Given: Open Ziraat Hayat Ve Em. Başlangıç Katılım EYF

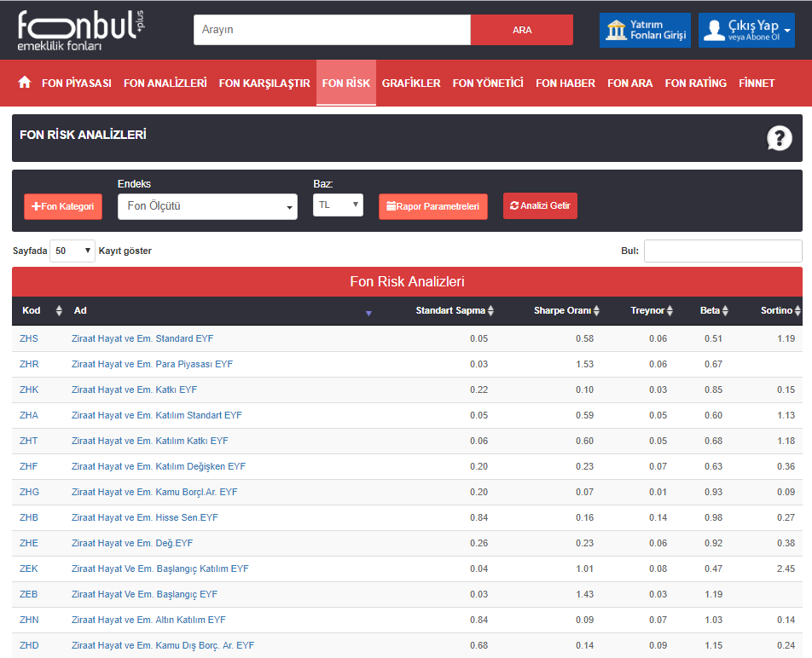Looking at the screenshot, I should tap(160, 569).
